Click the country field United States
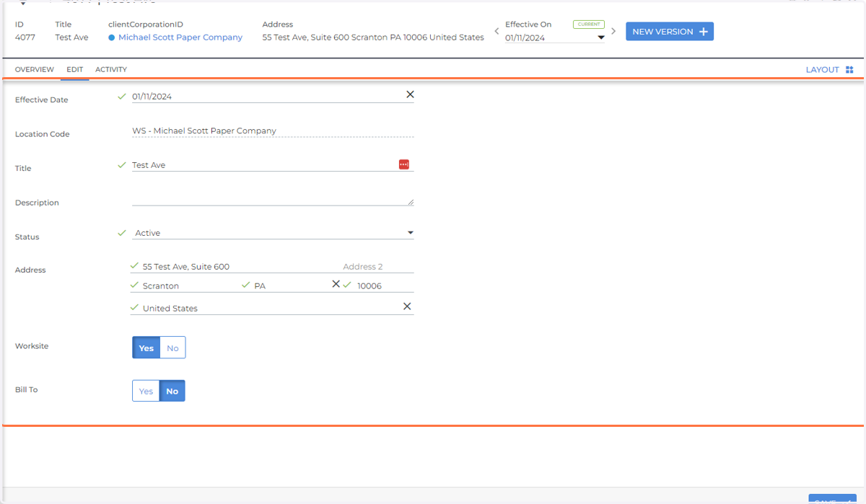 (x=271, y=308)
